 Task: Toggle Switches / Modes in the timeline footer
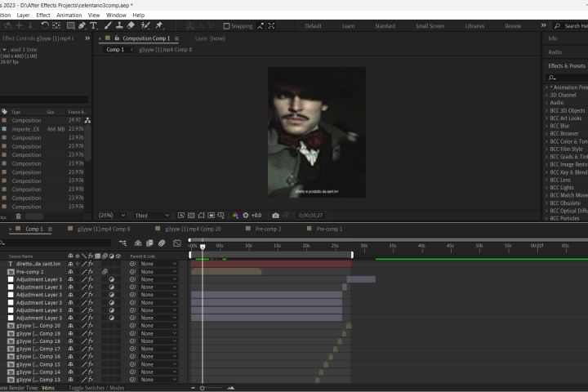(x=97, y=388)
